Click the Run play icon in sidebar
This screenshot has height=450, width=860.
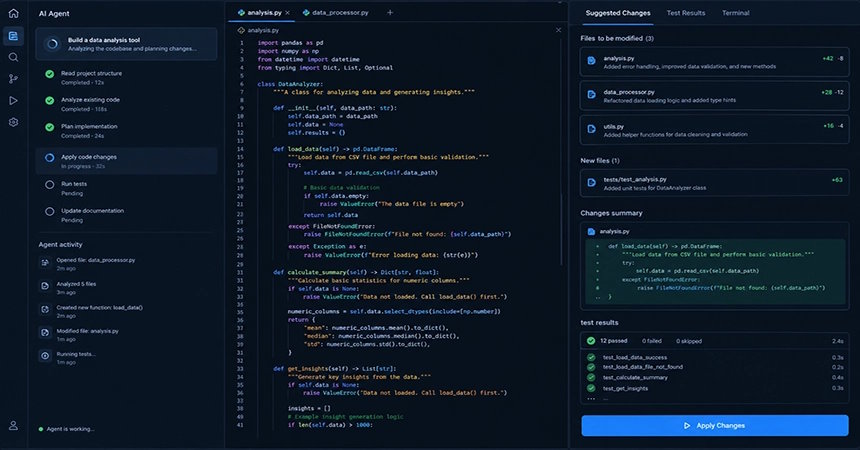(13, 100)
